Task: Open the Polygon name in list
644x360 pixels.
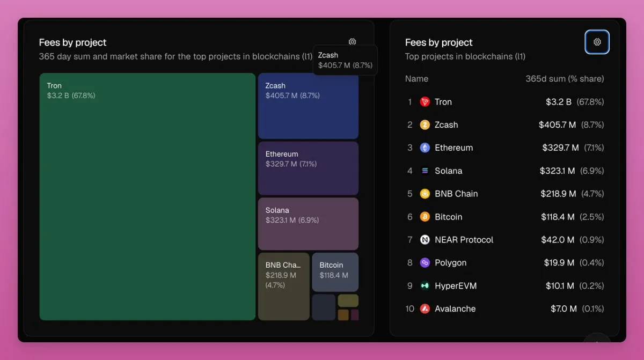Action: click(x=451, y=263)
